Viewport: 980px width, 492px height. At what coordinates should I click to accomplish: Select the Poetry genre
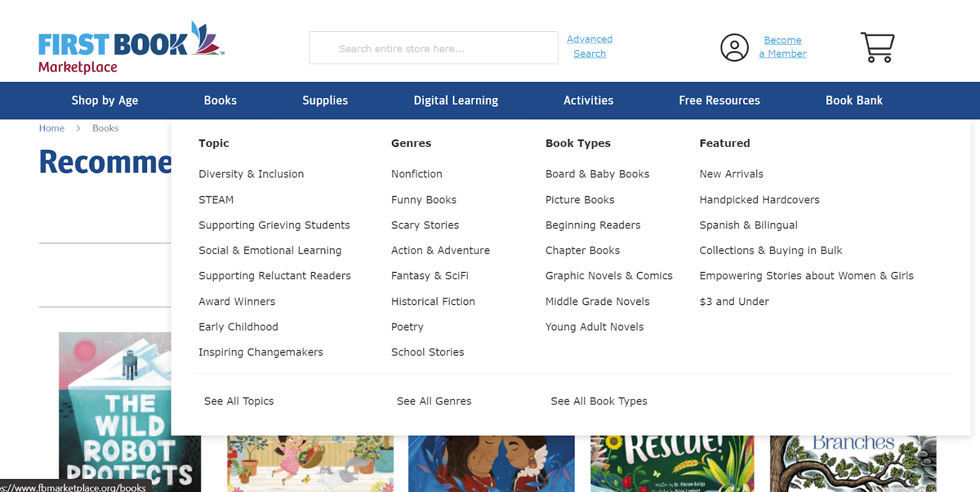(407, 327)
